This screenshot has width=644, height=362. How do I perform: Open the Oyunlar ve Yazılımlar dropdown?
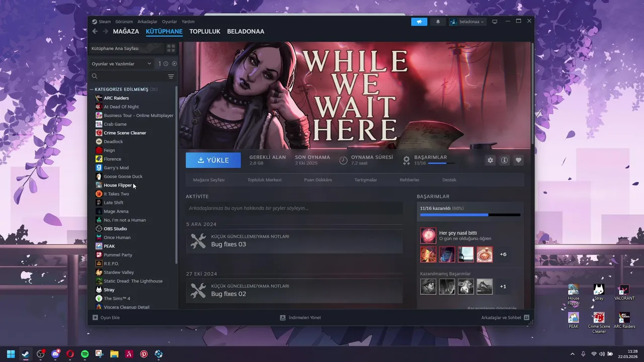[121, 64]
